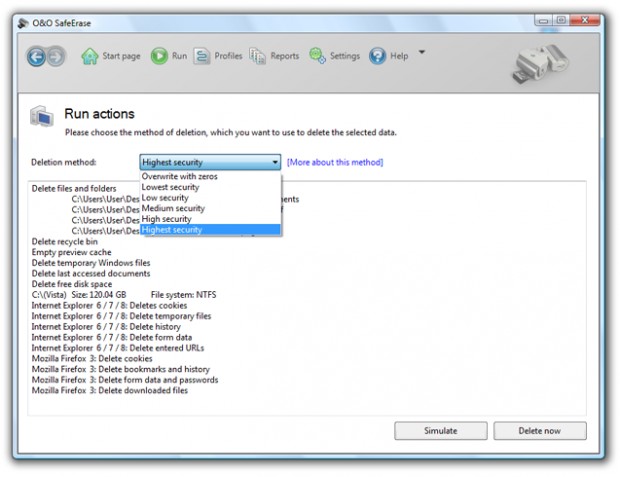
Task: Click the Deletion method combo box arrow
Action: tap(275, 162)
